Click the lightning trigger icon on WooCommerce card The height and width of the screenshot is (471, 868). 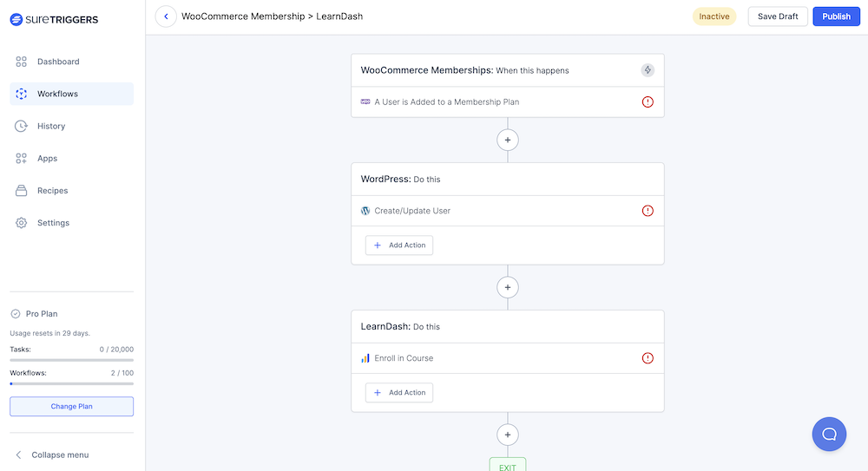pos(648,70)
